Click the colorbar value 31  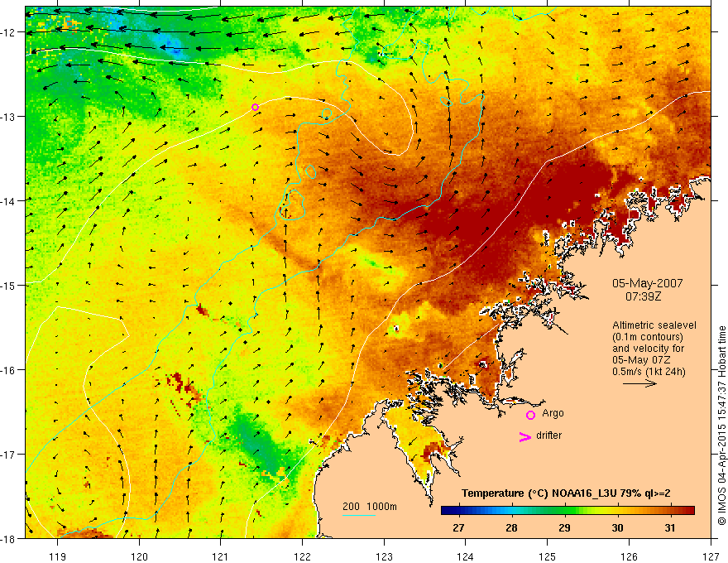tap(670, 527)
